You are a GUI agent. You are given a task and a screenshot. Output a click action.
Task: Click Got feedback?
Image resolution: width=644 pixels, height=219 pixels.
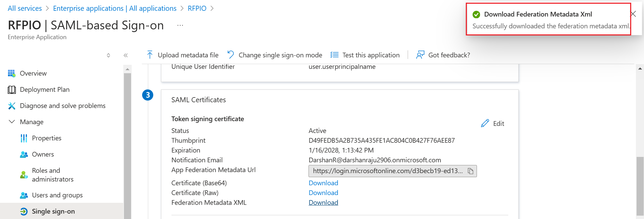443,55
